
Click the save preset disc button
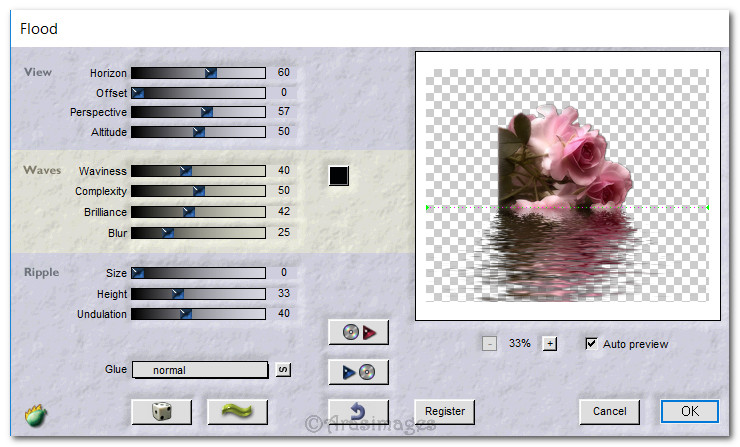[x=358, y=372]
